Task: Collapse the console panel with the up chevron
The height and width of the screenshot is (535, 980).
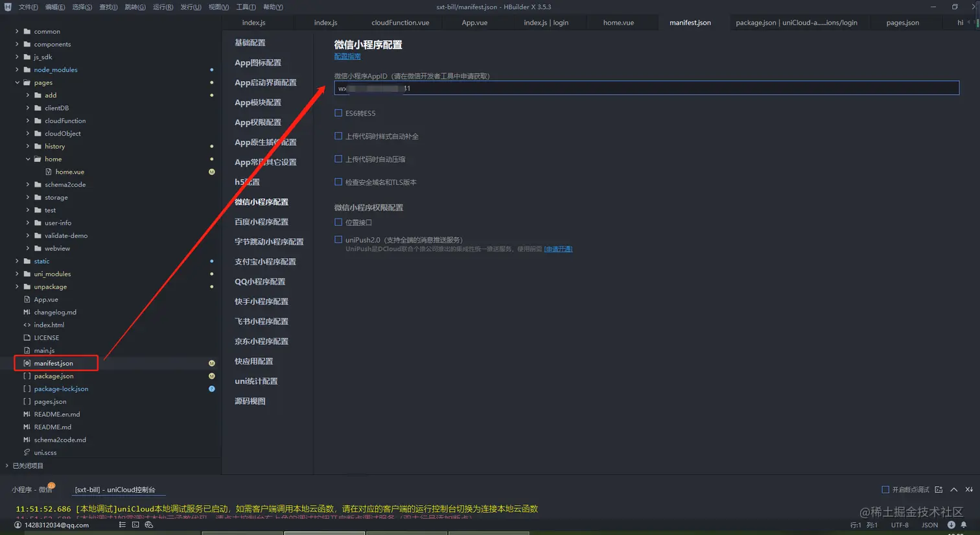Action: pos(954,490)
